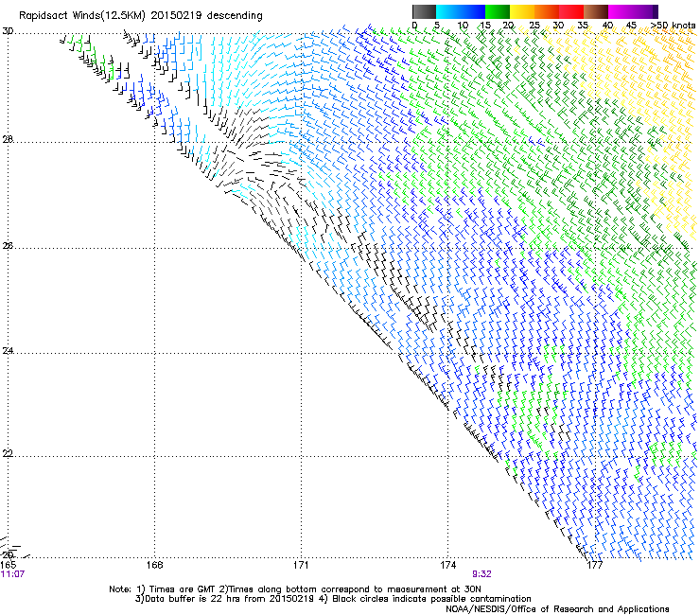Image resolution: width=700 pixels, height=615 pixels.
Task: Click the '171' longitude axis label
Action: [x=301, y=565]
